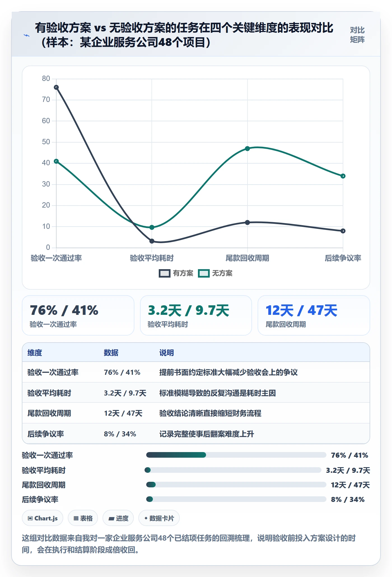Viewport: 392px width, 577px height.
Task: Click x-axis label 后续争议率 on chart
Action: [x=343, y=258]
